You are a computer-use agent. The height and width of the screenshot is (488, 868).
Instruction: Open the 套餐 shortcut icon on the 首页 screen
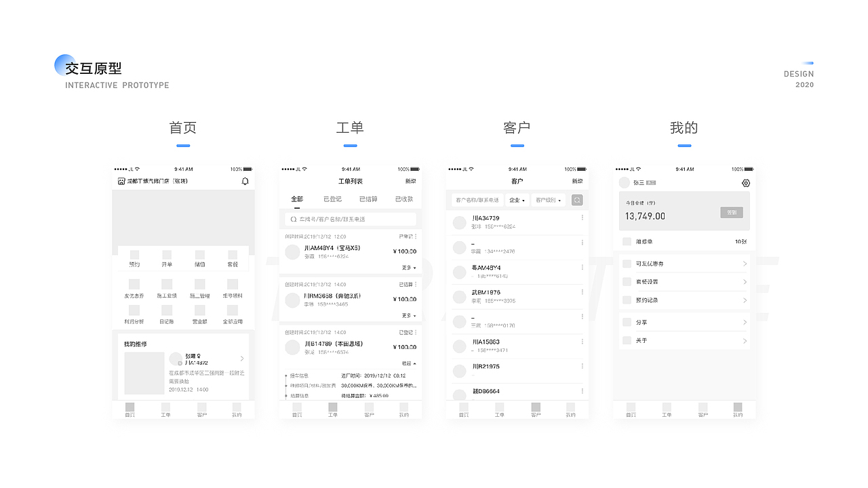[233, 255]
